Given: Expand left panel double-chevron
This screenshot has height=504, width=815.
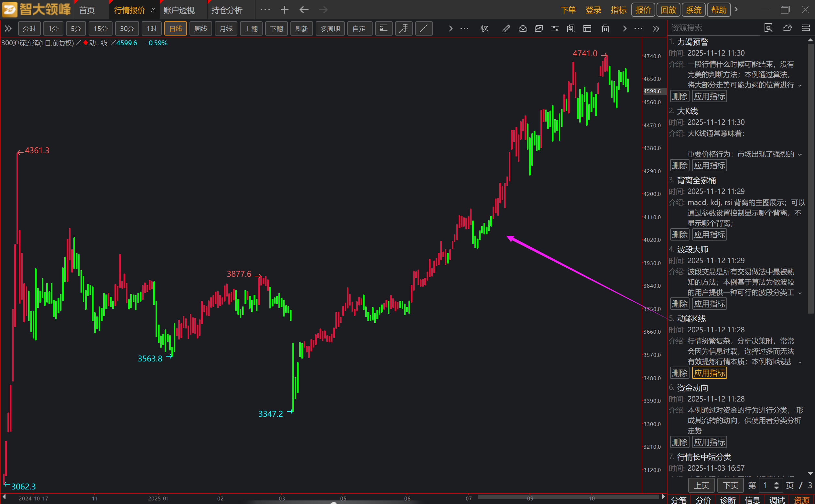Looking at the screenshot, I should coord(8,29).
